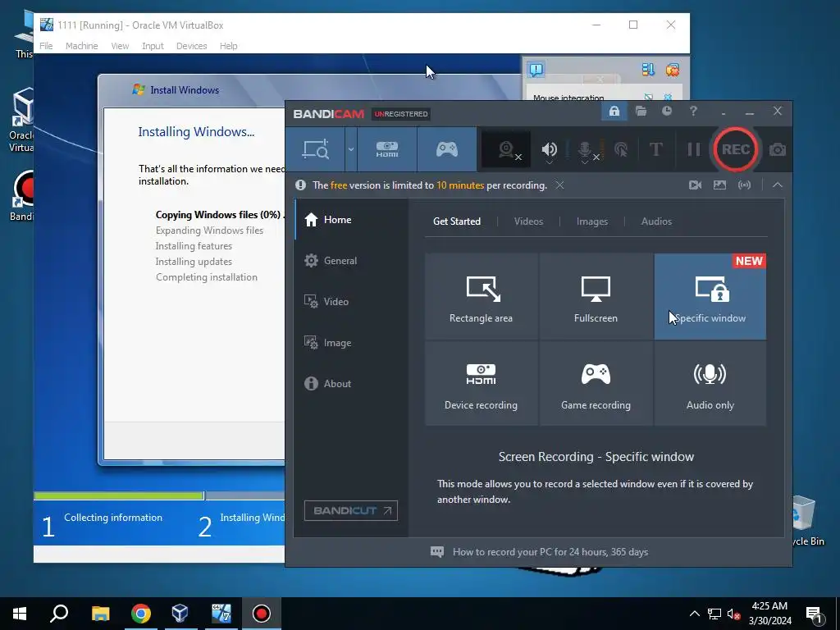This screenshot has height=630, width=840.
Task: Choose the Game recording tile
Action: [x=596, y=384]
